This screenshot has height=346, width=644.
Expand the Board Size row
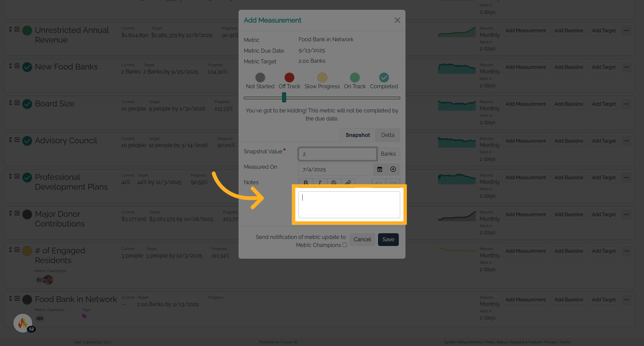tap(17, 103)
